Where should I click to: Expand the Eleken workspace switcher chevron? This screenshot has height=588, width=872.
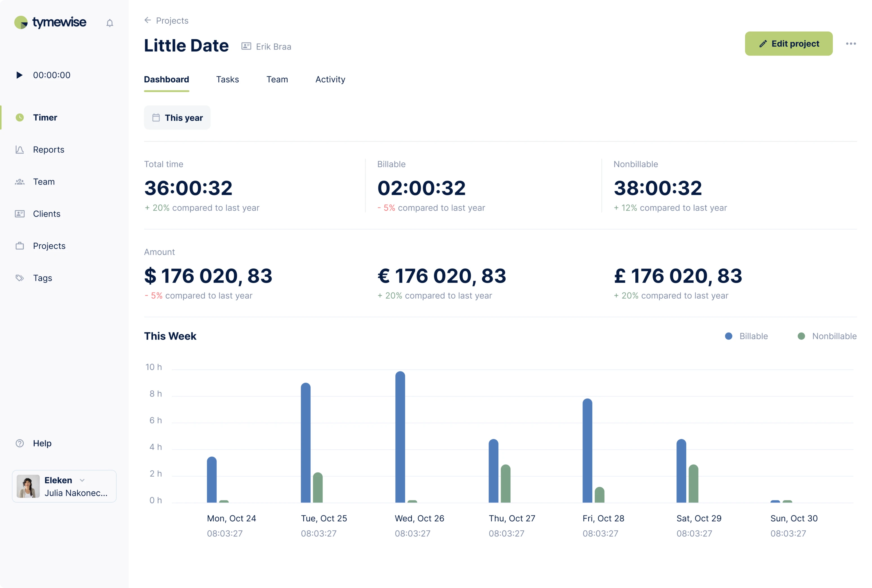82,480
